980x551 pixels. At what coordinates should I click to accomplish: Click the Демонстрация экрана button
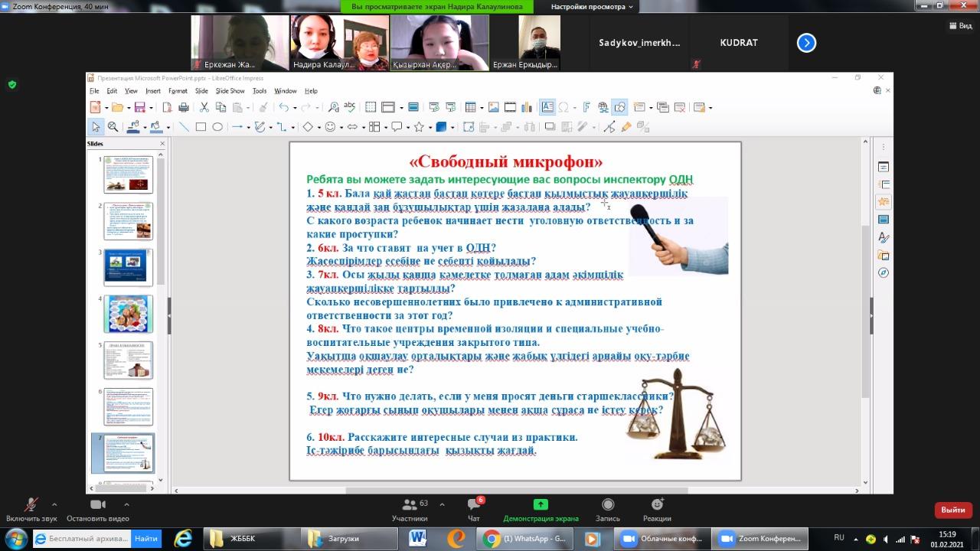541,509
